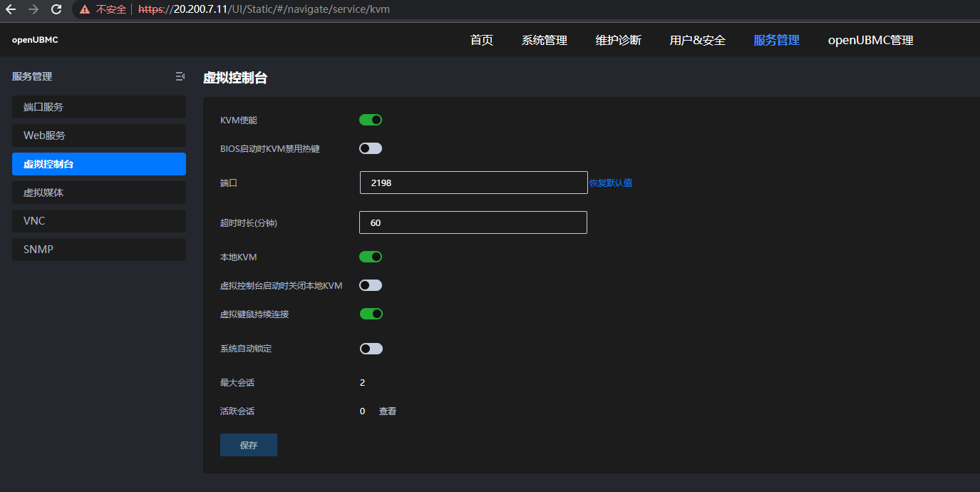Click the KVM使能 label

[x=239, y=121]
